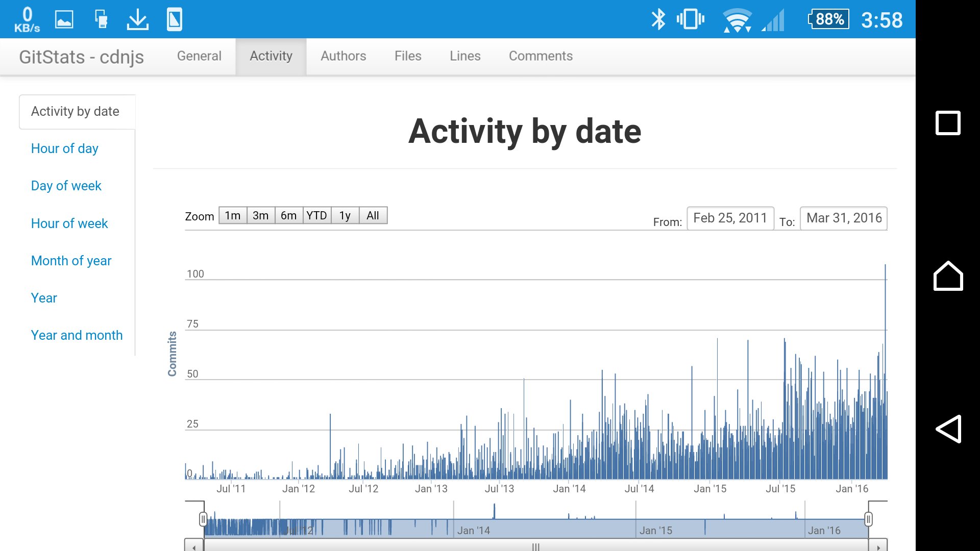This screenshot has height=551, width=980.
Task: Go to the Comments tab
Action: click(541, 56)
